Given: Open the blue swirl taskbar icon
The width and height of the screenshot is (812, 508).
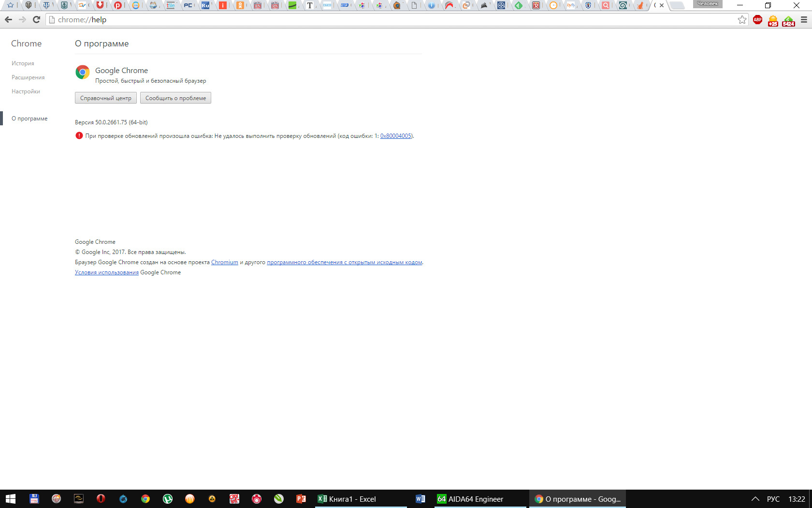Looking at the screenshot, I should point(123,499).
